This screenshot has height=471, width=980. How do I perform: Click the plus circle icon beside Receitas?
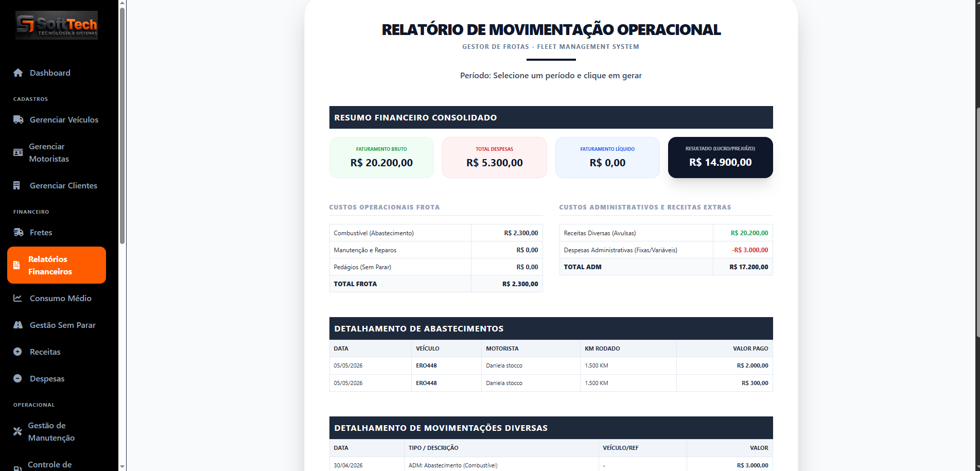point(17,352)
